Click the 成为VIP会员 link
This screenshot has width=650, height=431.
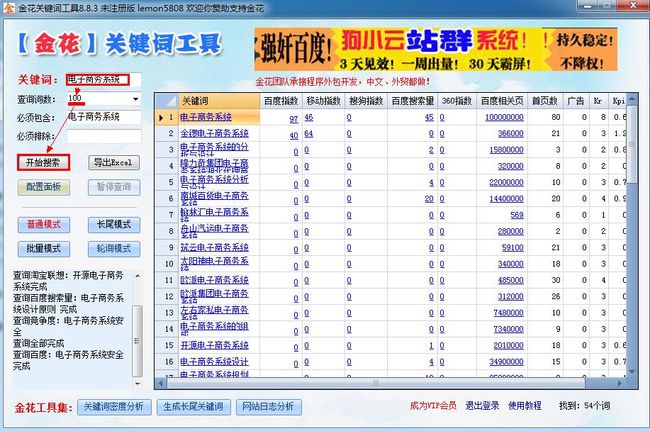click(x=434, y=406)
